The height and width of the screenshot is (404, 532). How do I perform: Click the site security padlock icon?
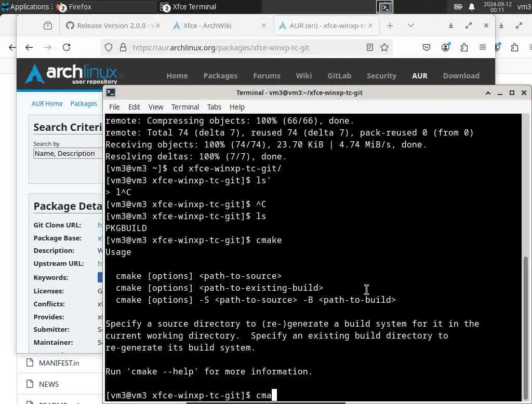(123, 47)
